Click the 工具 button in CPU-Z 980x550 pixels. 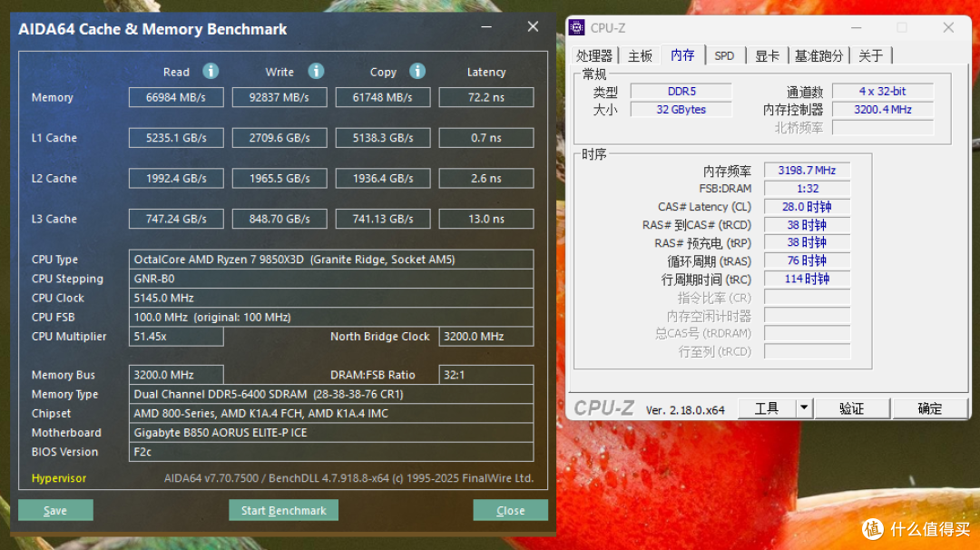click(x=767, y=408)
